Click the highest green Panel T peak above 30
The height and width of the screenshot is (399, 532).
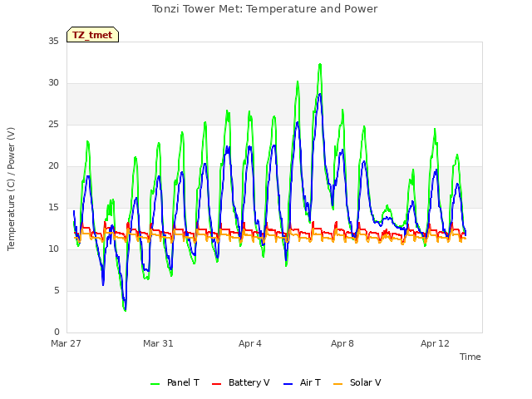319,65
